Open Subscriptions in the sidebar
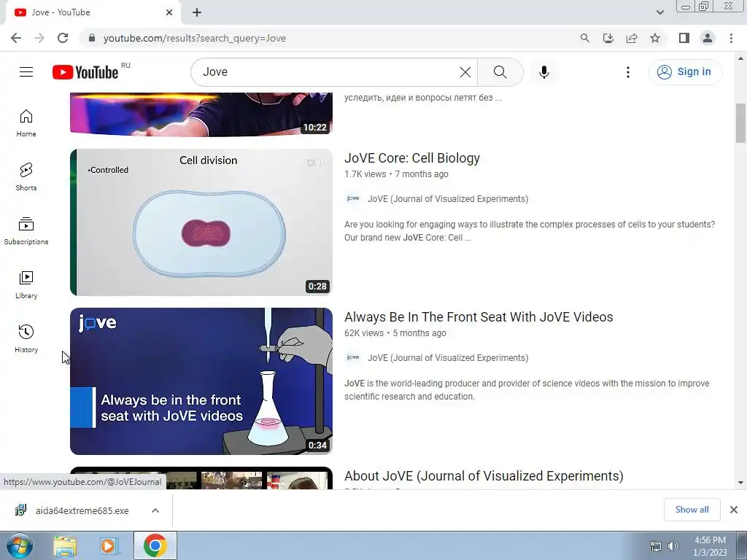 click(x=26, y=231)
